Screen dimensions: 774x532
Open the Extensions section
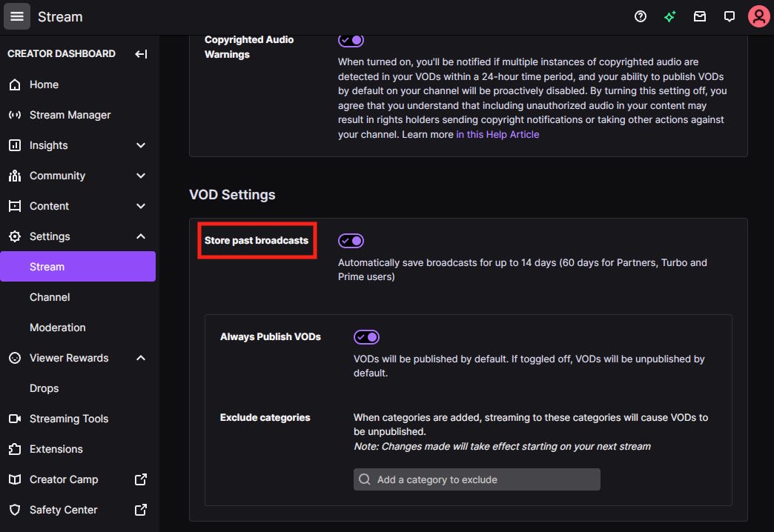(56, 449)
